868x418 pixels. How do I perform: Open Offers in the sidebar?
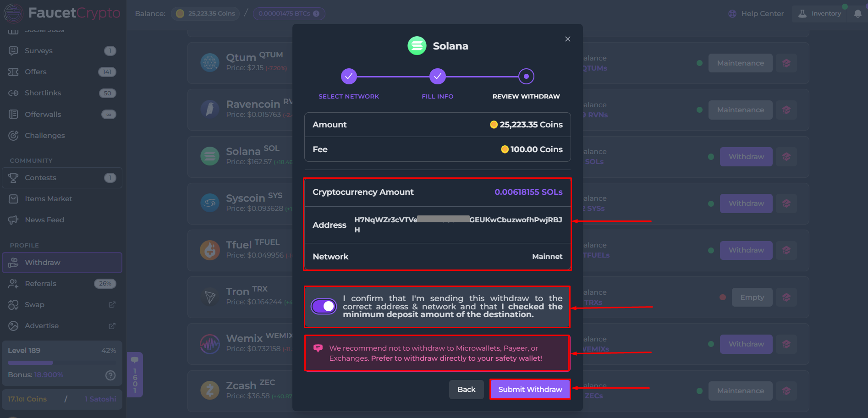click(x=62, y=72)
